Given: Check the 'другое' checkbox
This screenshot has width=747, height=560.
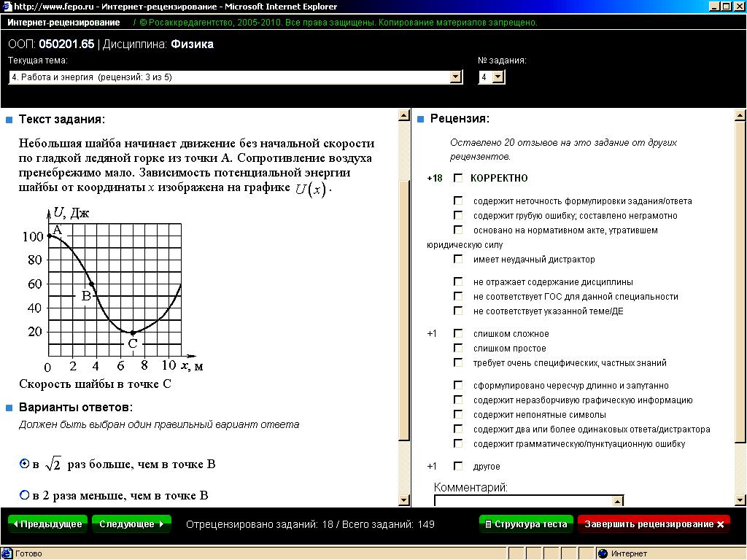Looking at the screenshot, I should (x=458, y=467).
